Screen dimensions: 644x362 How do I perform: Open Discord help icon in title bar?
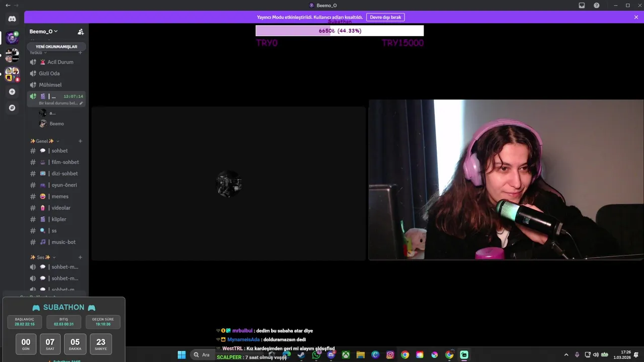coord(596,6)
